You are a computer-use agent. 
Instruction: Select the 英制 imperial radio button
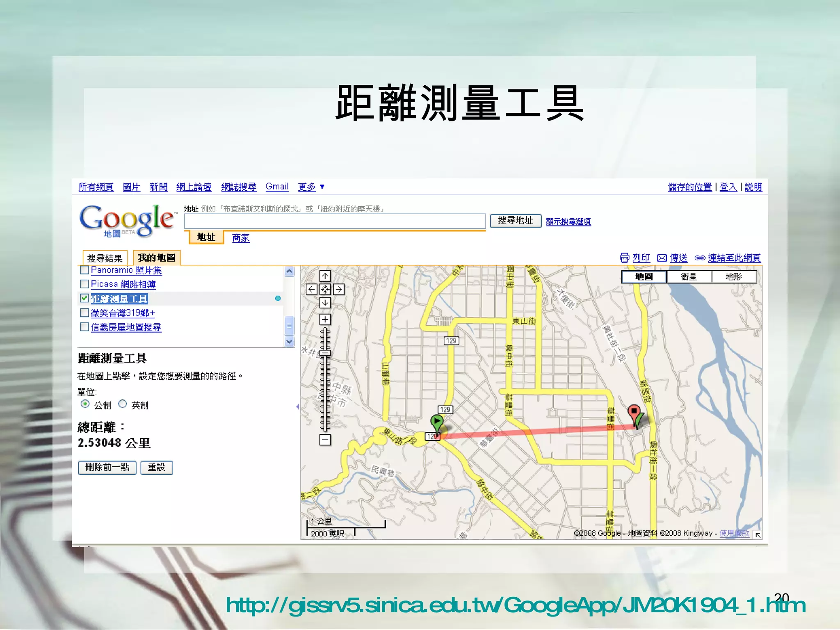pos(122,404)
